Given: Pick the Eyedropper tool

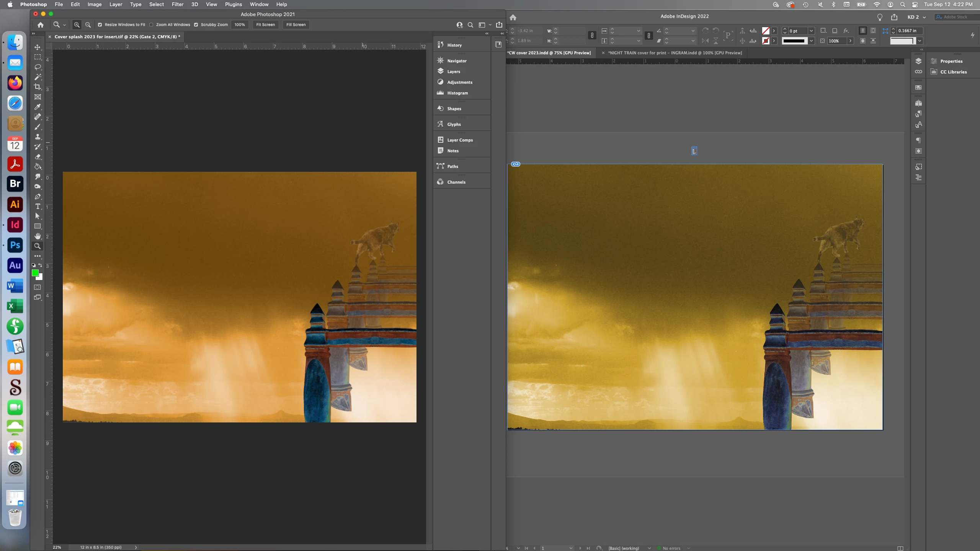Looking at the screenshot, I should pyautogui.click(x=38, y=107).
